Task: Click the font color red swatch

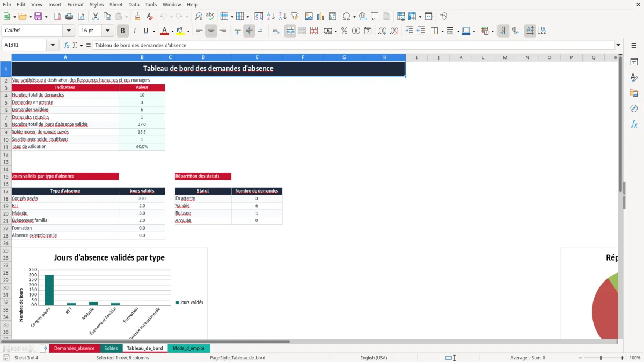Action: 165,31
